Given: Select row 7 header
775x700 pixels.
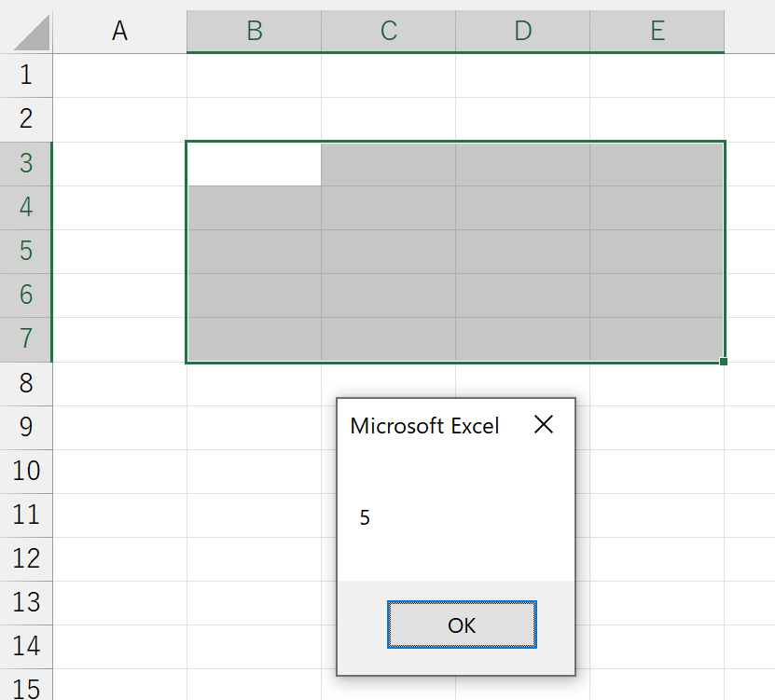Looking at the screenshot, I should (x=26, y=339).
